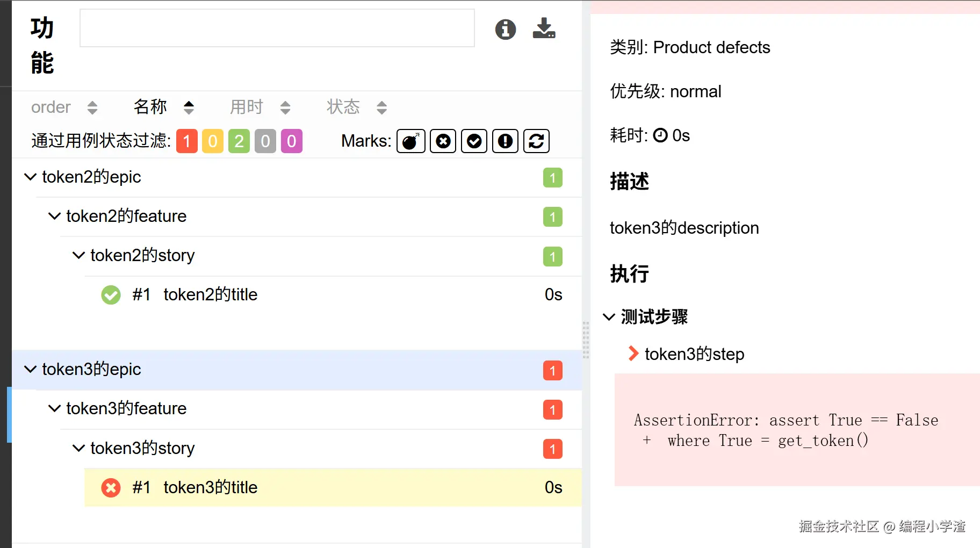Screen dimensions: 980x548
Task: Collapse the token3的feature tree node
Action: [54, 408]
